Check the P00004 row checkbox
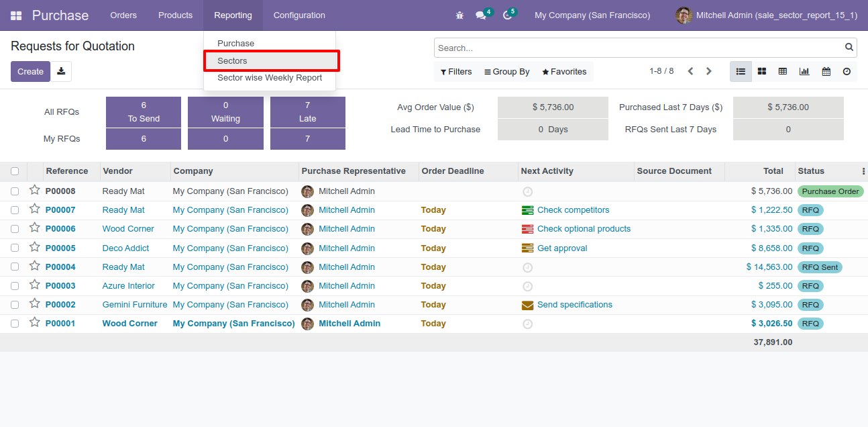 tap(15, 267)
